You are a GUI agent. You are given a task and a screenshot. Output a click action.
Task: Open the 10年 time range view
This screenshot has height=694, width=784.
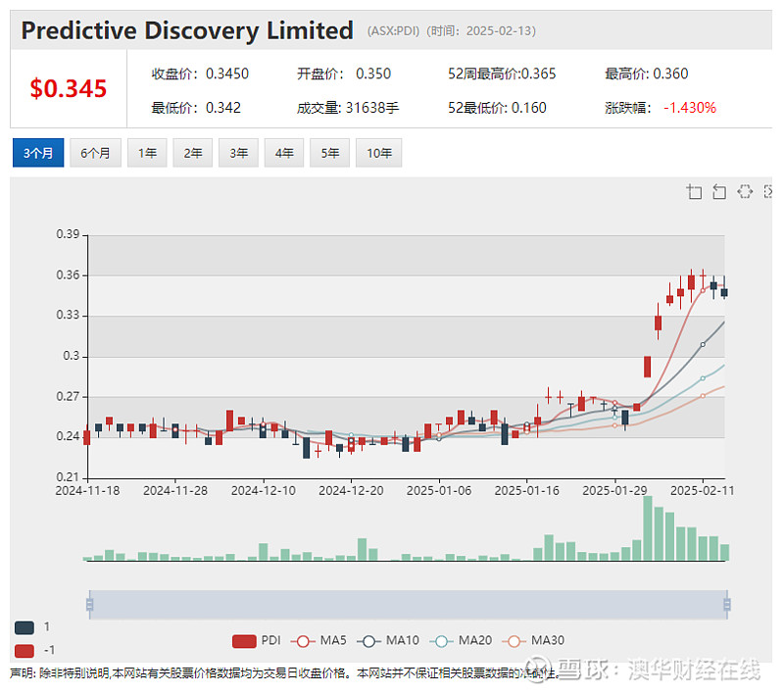pyautogui.click(x=378, y=153)
